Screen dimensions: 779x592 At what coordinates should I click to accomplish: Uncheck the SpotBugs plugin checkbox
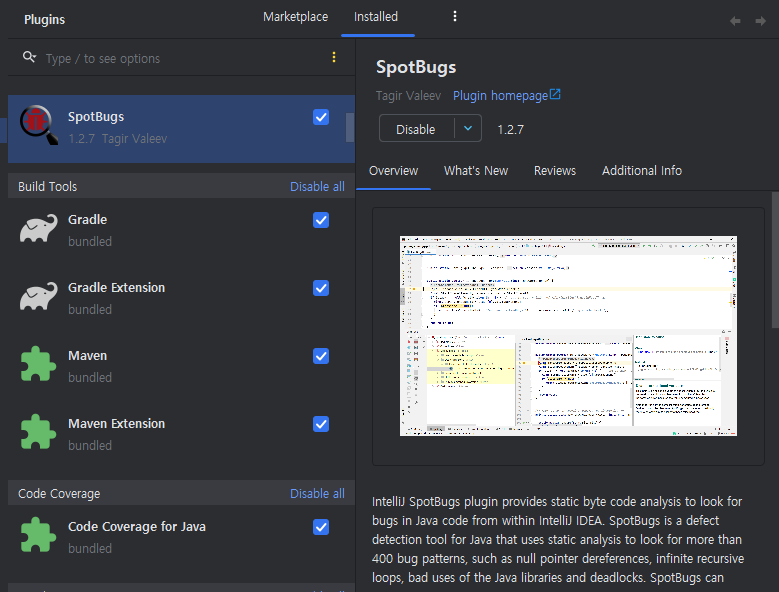[321, 117]
